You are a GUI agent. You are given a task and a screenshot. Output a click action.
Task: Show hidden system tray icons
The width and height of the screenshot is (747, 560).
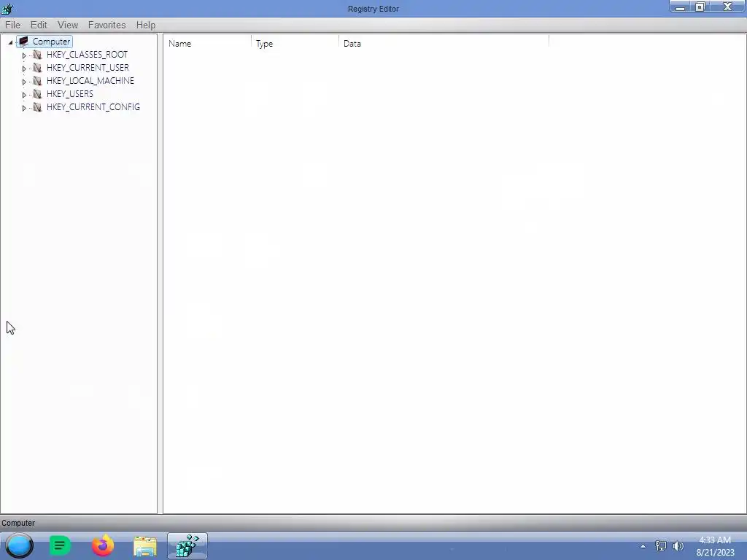click(x=643, y=546)
